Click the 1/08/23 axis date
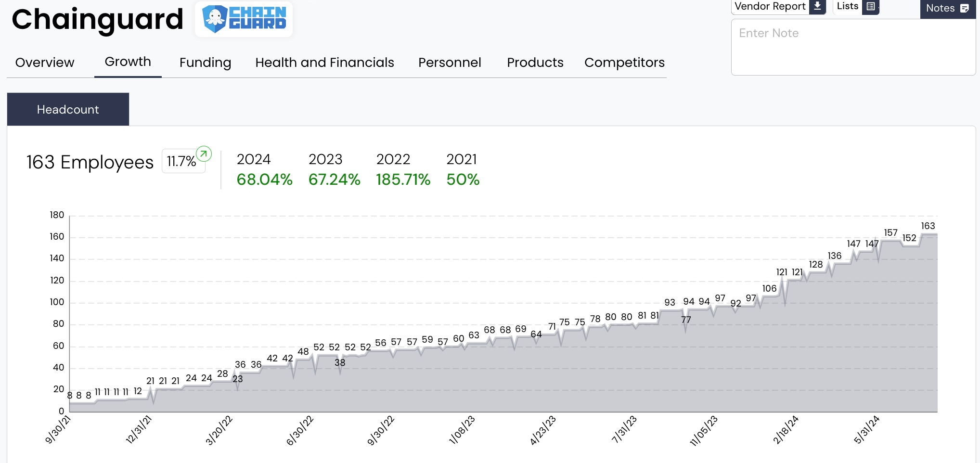This screenshot has width=980, height=463. pyautogui.click(x=462, y=430)
